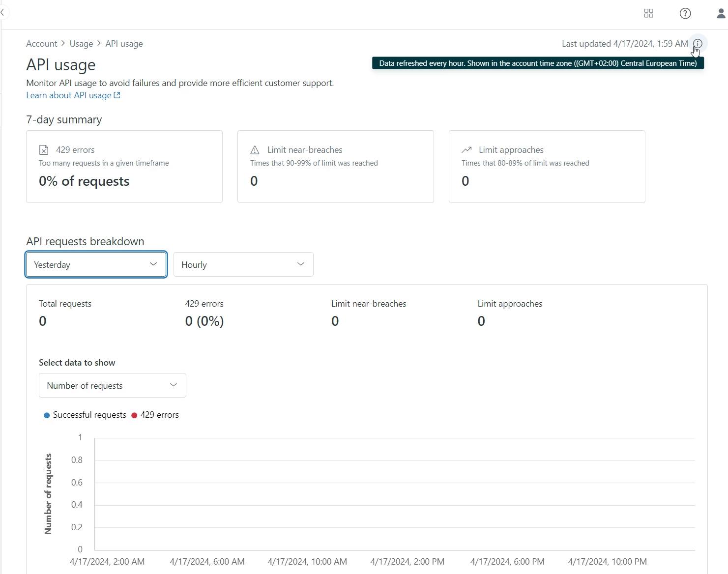The height and width of the screenshot is (574, 728).
Task: Click the Number of requests y-axis title
Action: tap(48, 494)
